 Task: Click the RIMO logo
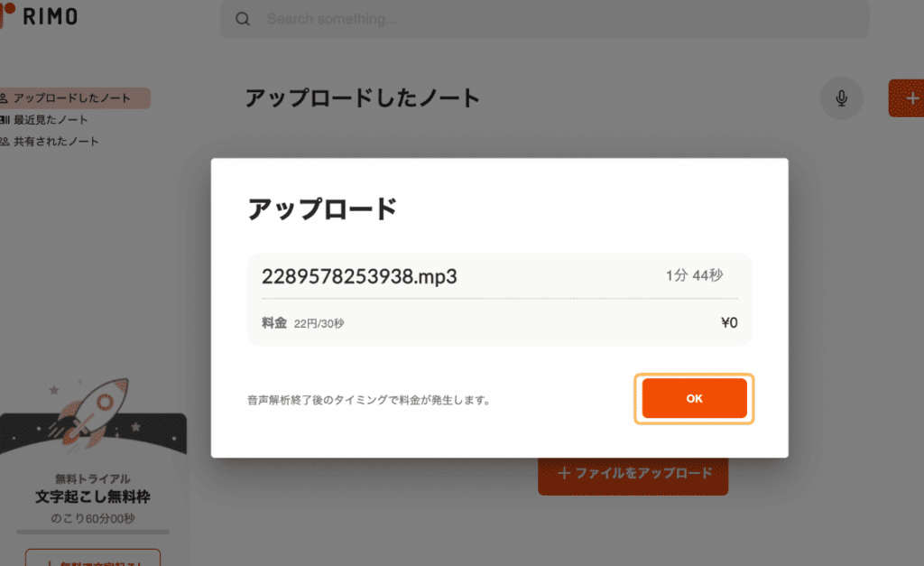[x=41, y=16]
